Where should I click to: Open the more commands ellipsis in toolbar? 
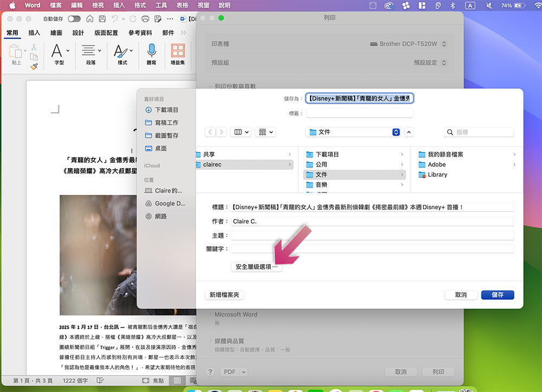(x=170, y=18)
